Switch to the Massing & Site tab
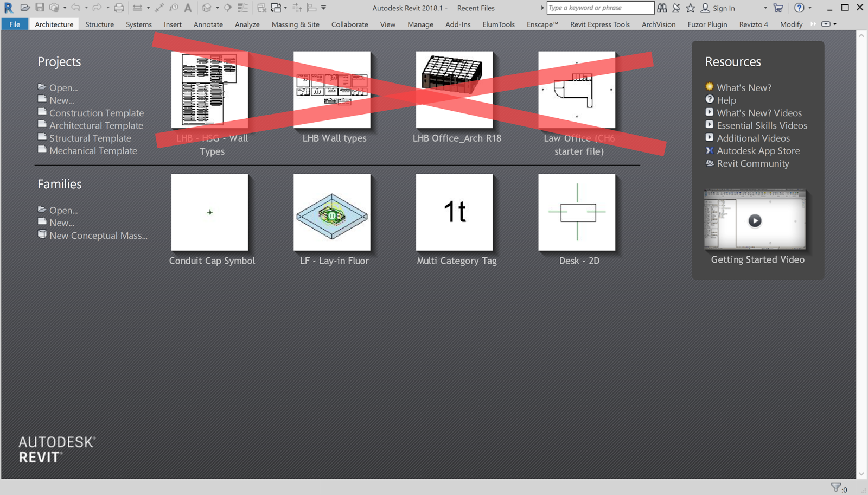 click(296, 24)
